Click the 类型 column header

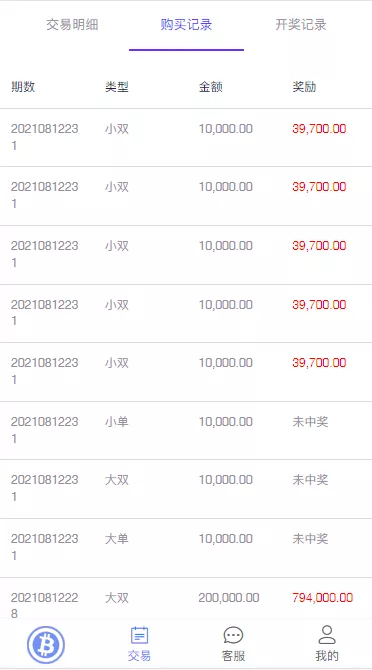click(117, 87)
